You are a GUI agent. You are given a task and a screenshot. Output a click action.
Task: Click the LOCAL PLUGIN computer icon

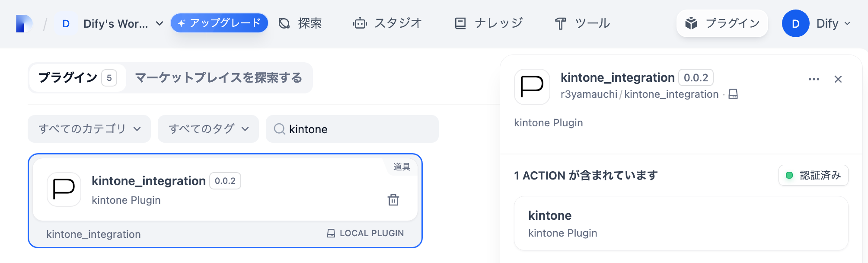point(331,233)
